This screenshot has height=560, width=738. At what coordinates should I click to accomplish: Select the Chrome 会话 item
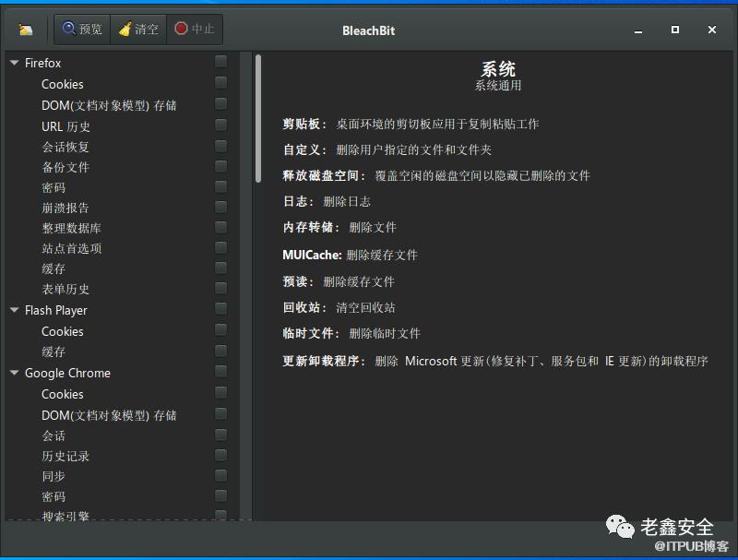[54, 436]
